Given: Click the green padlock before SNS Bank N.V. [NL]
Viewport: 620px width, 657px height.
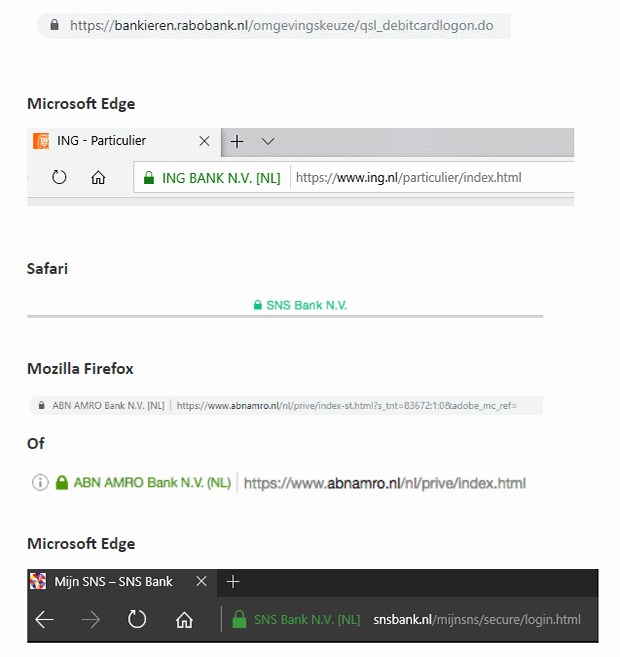Looking at the screenshot, I should 240,619.
